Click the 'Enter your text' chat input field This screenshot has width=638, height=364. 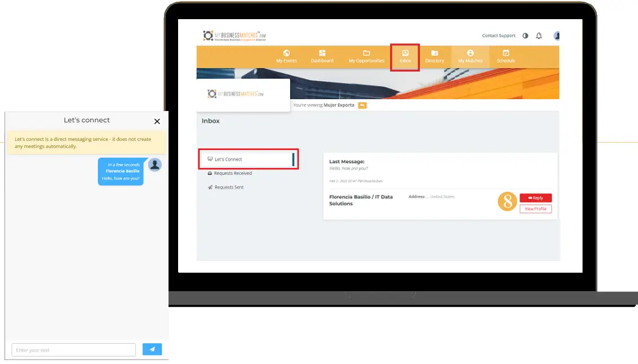coord(74,350)
